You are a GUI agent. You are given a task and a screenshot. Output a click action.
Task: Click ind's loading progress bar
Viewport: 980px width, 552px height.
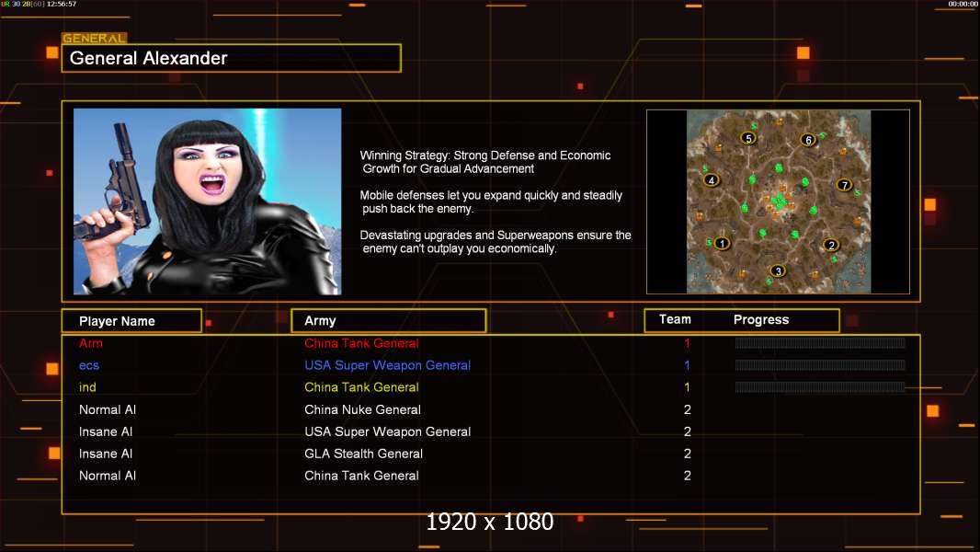tap(820, 387)
